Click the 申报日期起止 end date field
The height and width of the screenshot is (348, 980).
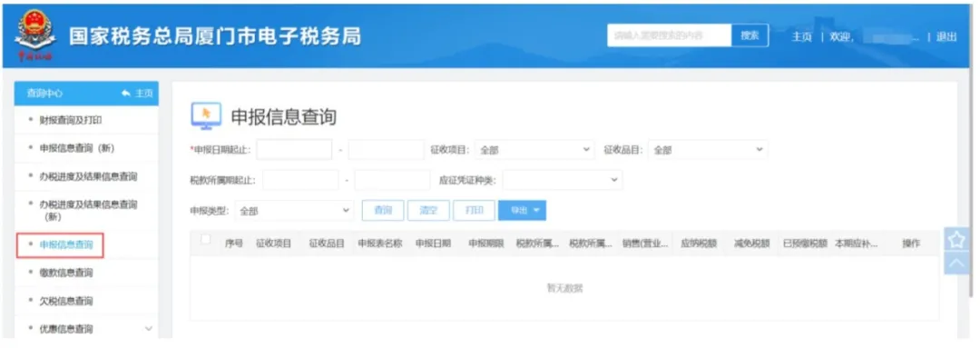point(387,150)
